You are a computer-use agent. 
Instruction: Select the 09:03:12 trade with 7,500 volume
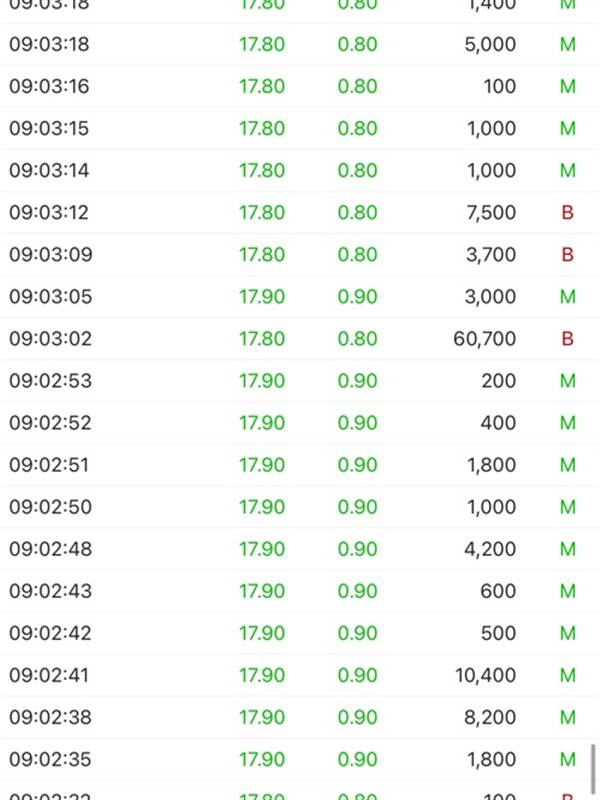pyautogui.click(x=300, y=212)
